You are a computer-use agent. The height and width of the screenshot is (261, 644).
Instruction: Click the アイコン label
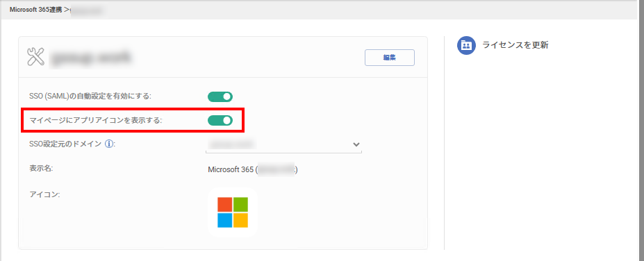point(44,194)
